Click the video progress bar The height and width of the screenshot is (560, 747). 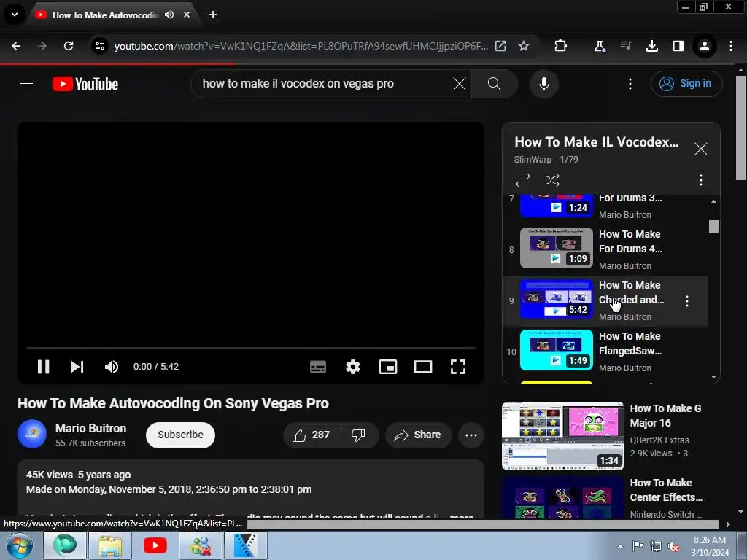pos(251,348)
